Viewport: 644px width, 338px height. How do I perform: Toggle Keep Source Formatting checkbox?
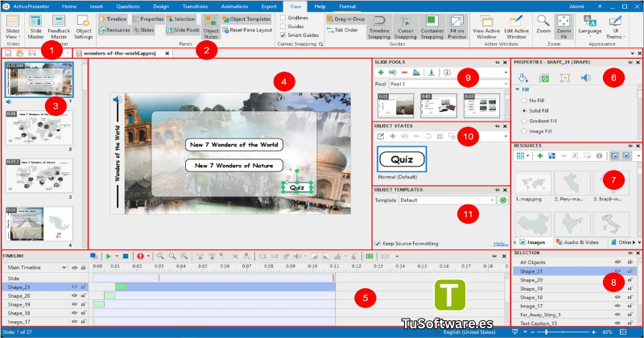[378, 244]
